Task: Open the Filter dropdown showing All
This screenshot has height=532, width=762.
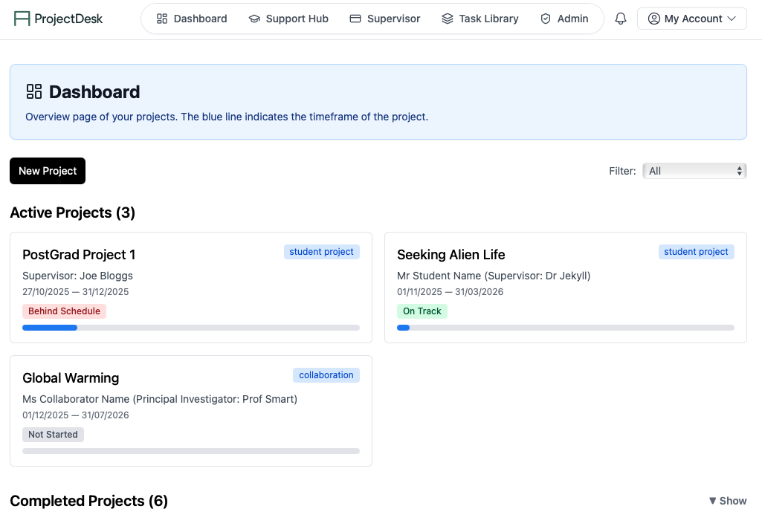Action: [694, 170]
